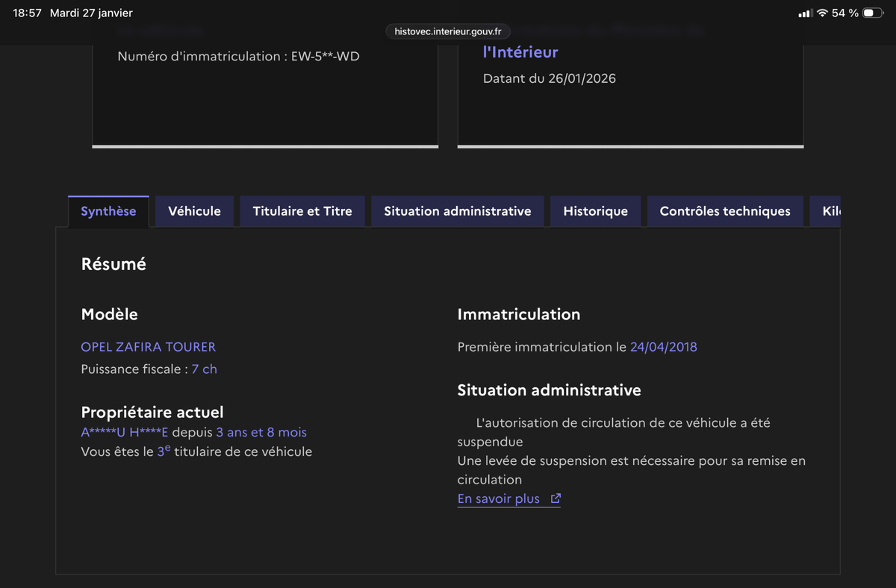Click the 3 ans et 8 mois ownership duration
896x588 pixels.
click(261, 433)
